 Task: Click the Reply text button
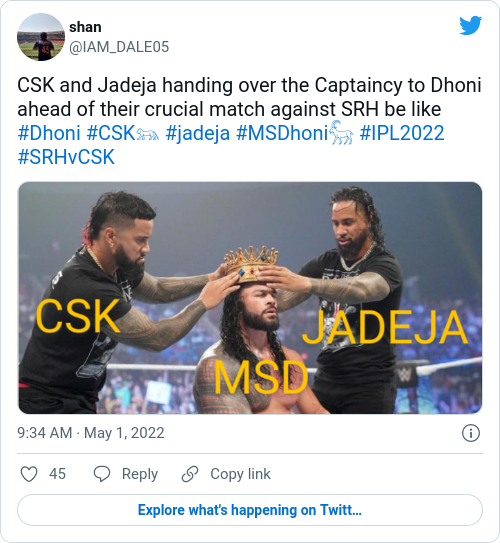pyautogui.click(x=140, y=474)
